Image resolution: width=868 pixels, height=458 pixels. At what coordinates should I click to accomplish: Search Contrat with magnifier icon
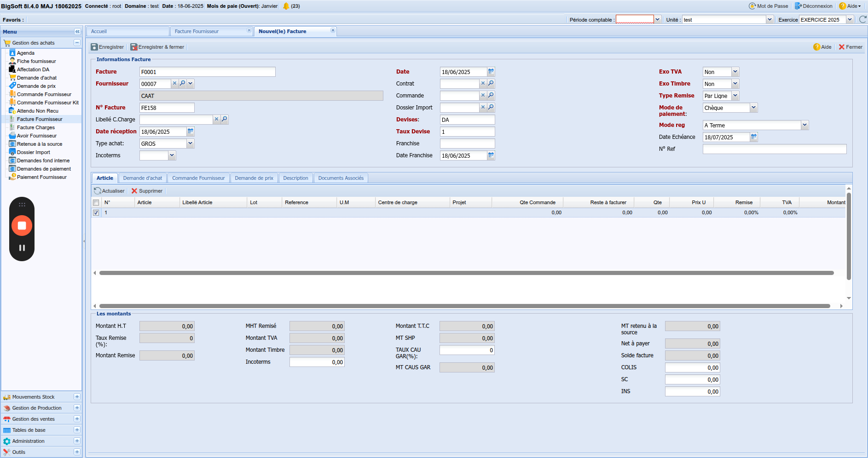point(491,83)
